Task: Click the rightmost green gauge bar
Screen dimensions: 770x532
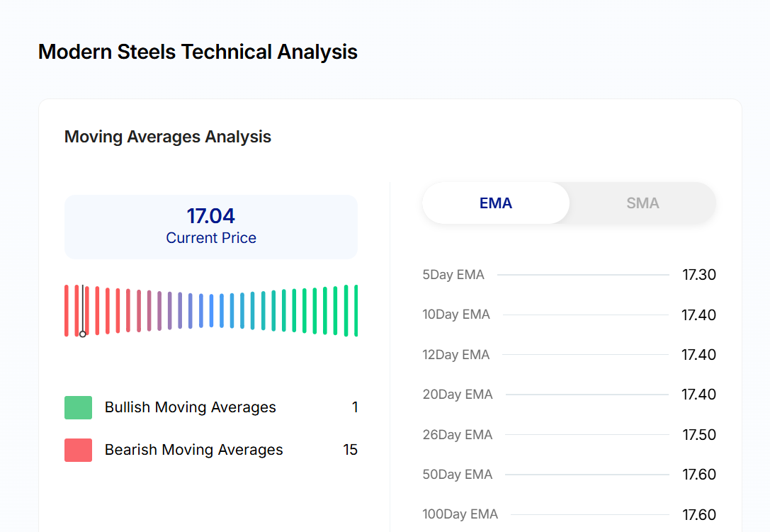Action: pyautogui.click(x=356, y=310)
